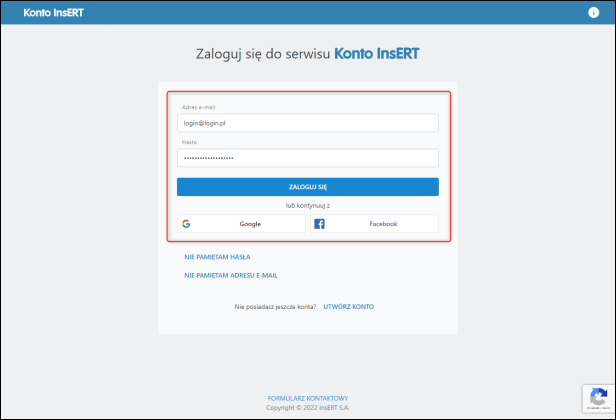The height and width of the screenshot is (420, 616).
Task: Select the 'Nie posiadasz jeszcze konta?' text
Action: click(275, 306)
